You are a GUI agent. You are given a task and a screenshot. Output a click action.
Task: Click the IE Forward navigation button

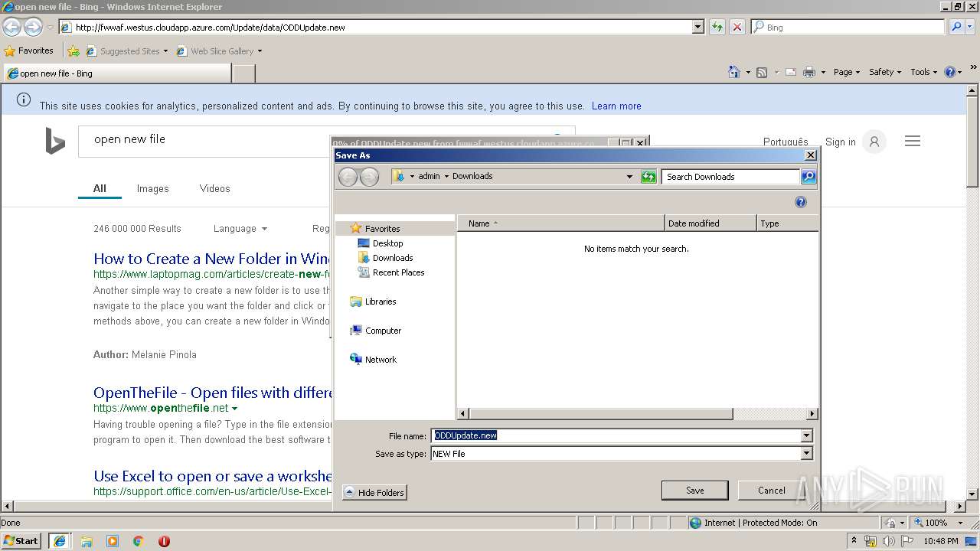[33, 27]
